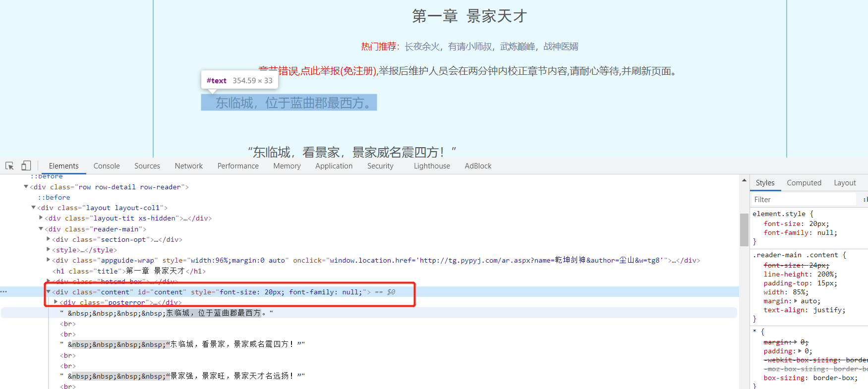
Task: Expand the layout-tit xs-hidden div node
Action: tap(41, 218)
